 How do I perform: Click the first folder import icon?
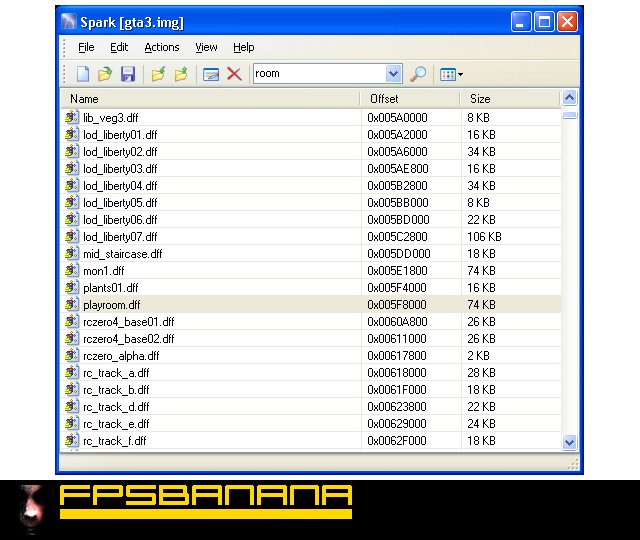tap(158, 74)
